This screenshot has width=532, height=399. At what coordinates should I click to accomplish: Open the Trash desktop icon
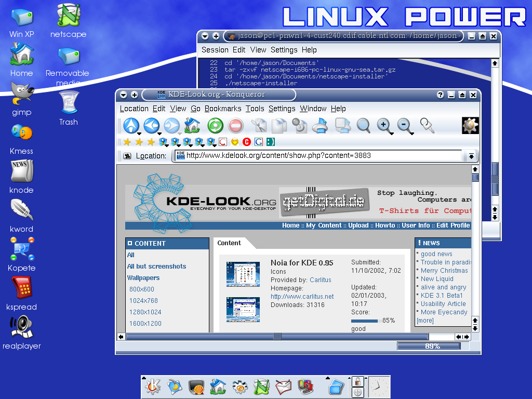(x=69, y=108)
